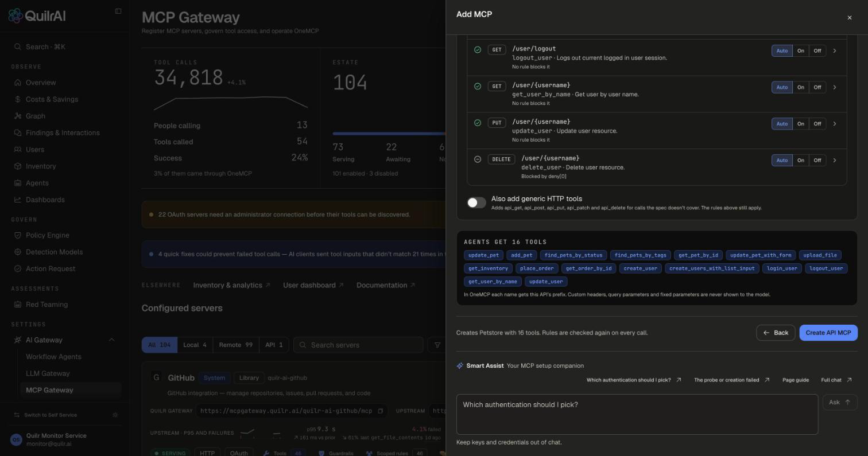Viewport: 868px width, 456px height.
Task: Click the AI Gateway icon
Action: click(18, 340)
